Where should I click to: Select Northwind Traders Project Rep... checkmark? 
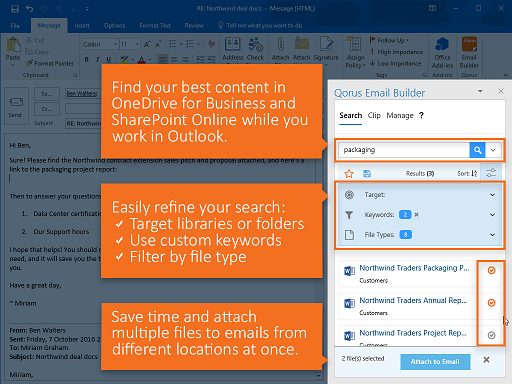tap(491, 335)
